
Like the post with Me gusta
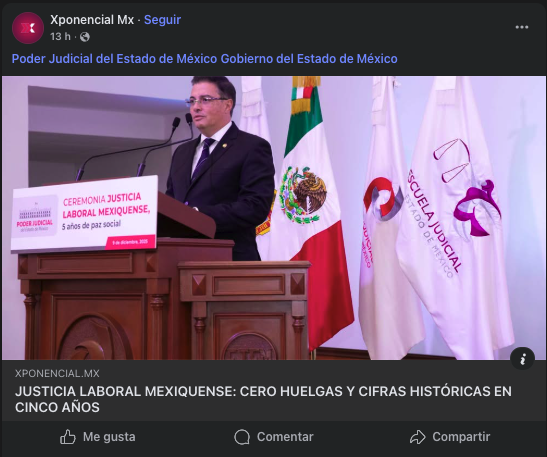[x=98, y=437]
